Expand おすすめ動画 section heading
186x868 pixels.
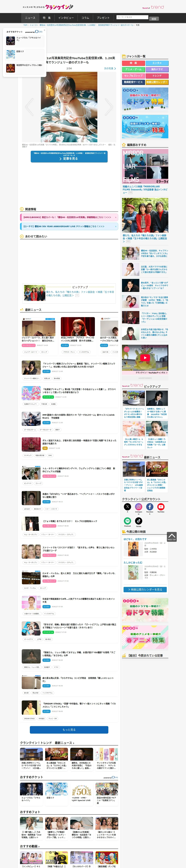coord(30,846)
